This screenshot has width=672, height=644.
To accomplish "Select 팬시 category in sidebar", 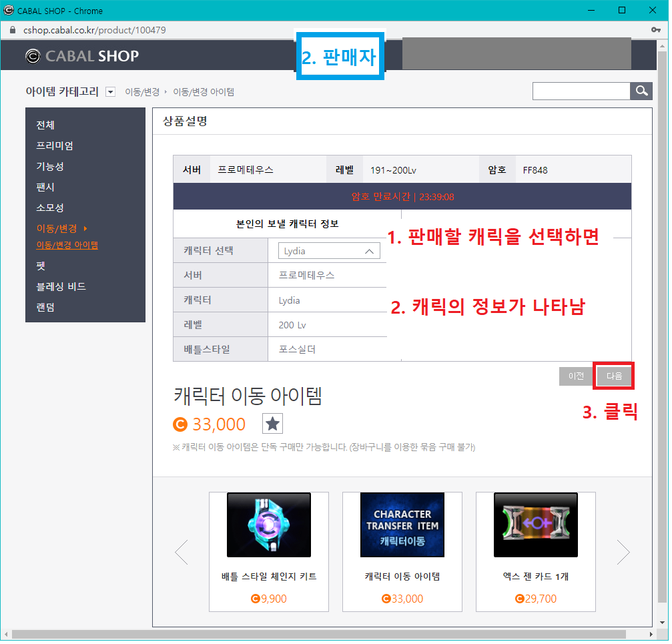I will click(x=45, y=188).
